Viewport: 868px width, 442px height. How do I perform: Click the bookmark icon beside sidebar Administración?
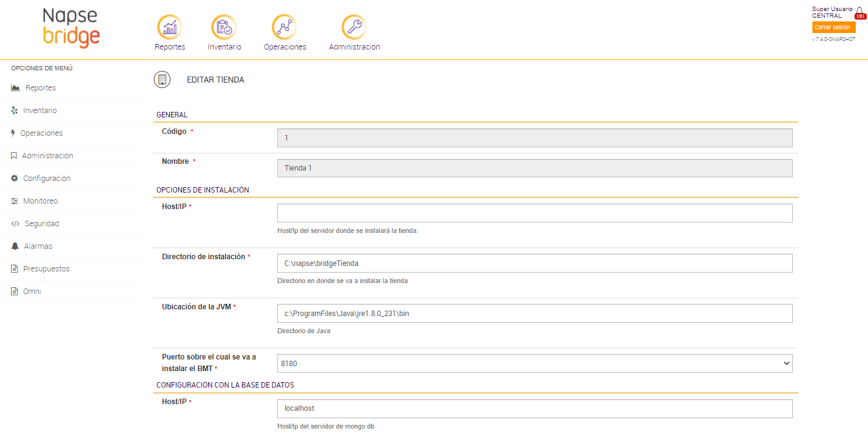(13, 156)
